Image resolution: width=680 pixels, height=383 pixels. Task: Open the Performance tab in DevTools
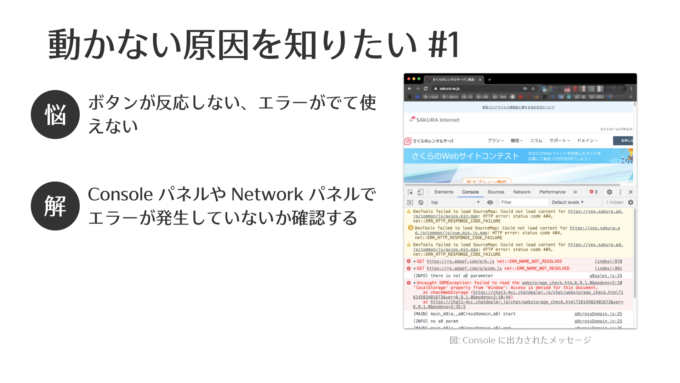pyautogui.click(x=552, y=192)
